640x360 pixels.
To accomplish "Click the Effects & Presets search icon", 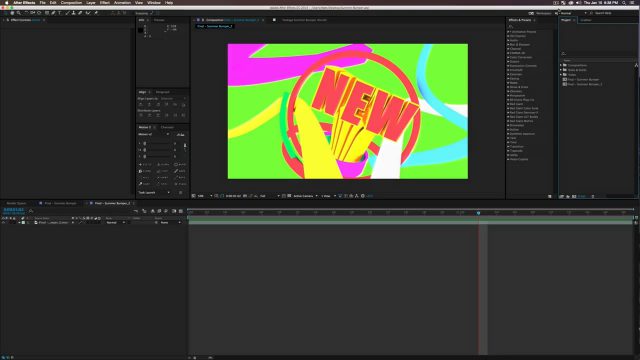I will 511,27.
